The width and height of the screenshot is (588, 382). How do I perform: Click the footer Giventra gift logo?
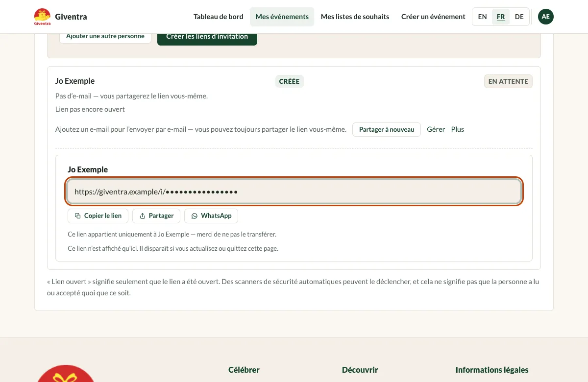[x=65, y=374]
